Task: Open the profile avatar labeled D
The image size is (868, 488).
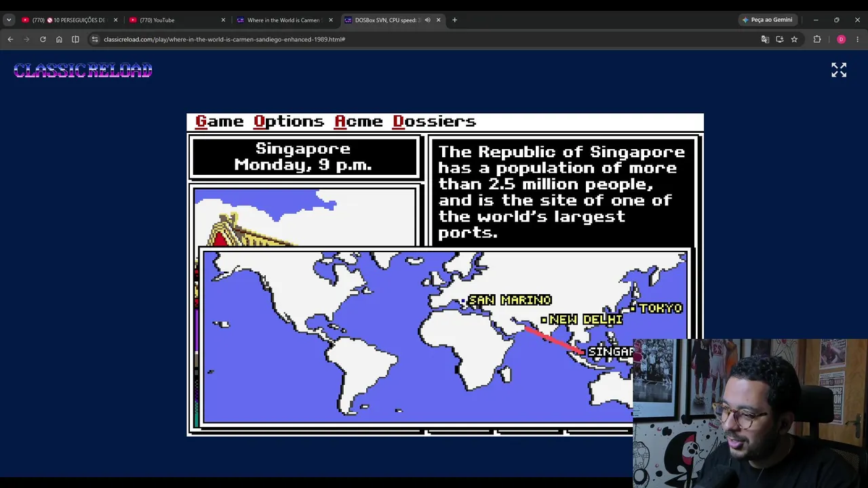Action: coord(841,39)
